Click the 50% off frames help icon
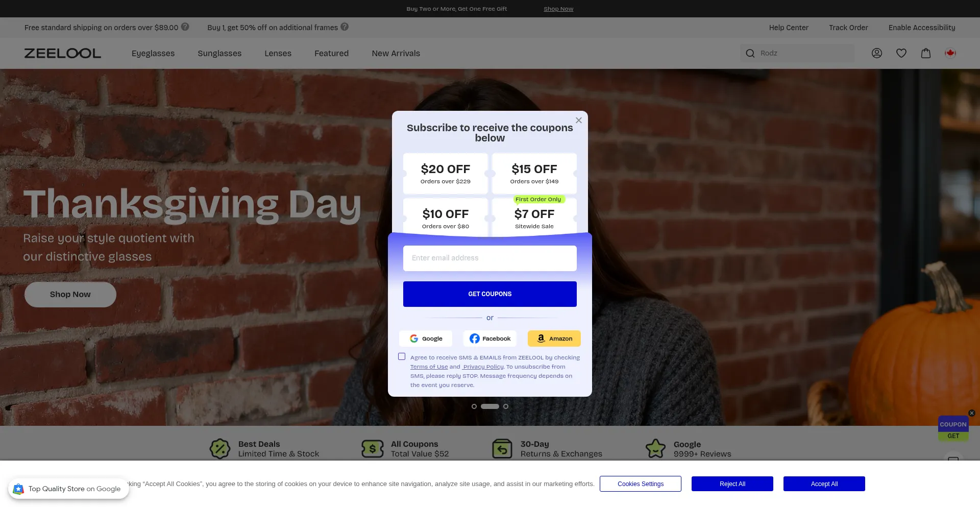 coord(345,27)
